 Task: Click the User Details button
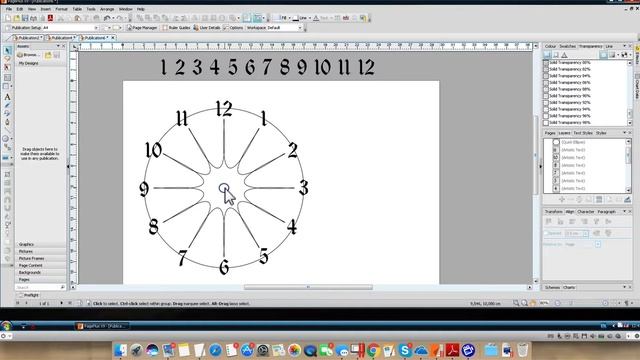pos(207,28)
